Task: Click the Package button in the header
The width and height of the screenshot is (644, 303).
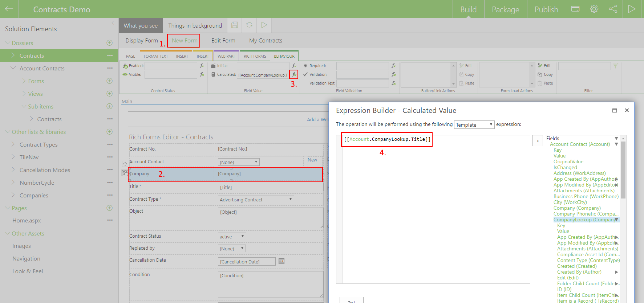Action: (x=505, y=9)
